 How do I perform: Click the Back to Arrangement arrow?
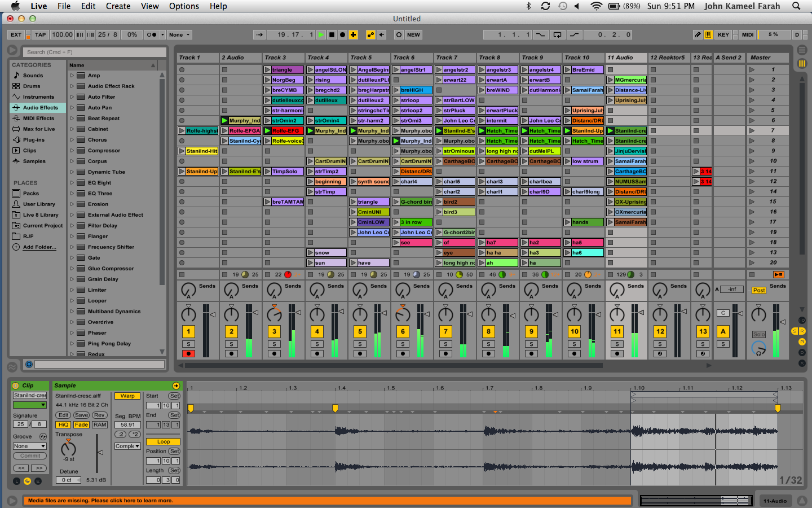pos(382,34)
